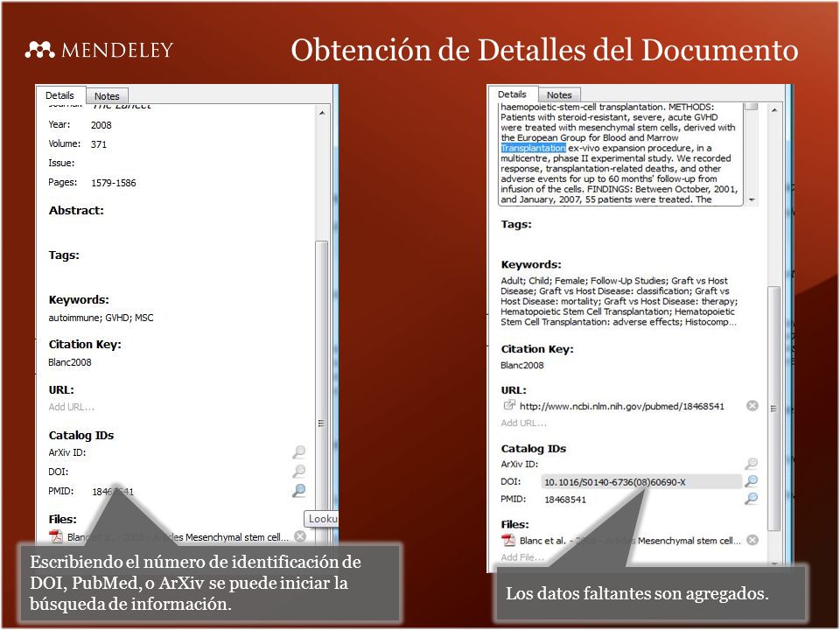This screenshot has width=840, height=630.
Task: Click the Pages value 1579-1586
Action: 114,183
